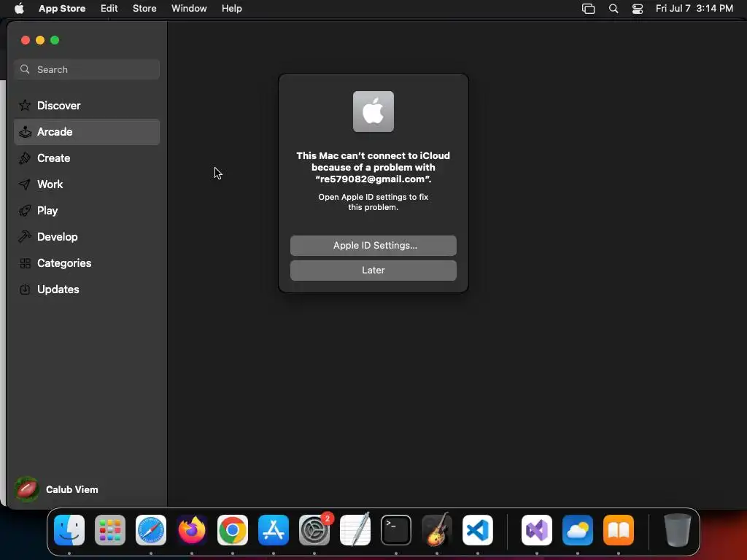747x560 pixels.
Task: Click the App Store icon in the Dock
Action: [x=274, y=530]
